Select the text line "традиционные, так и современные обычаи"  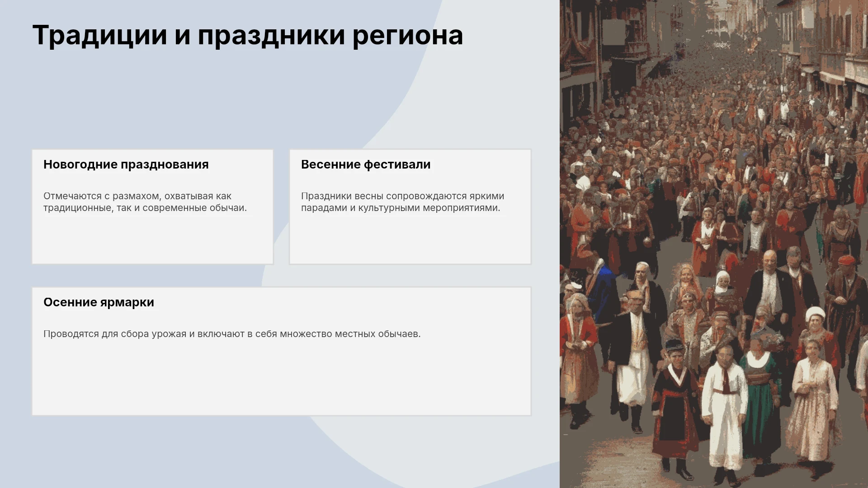(145, 208)
